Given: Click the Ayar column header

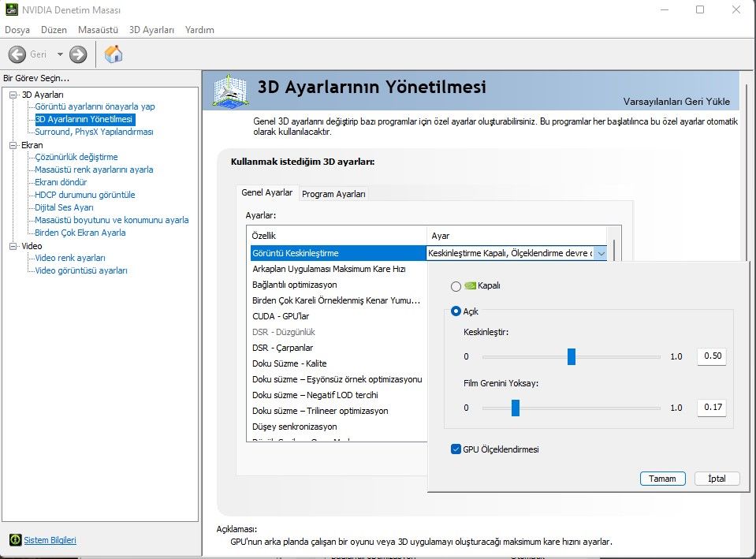Looking at the screenshot, I should pos(517,236).
